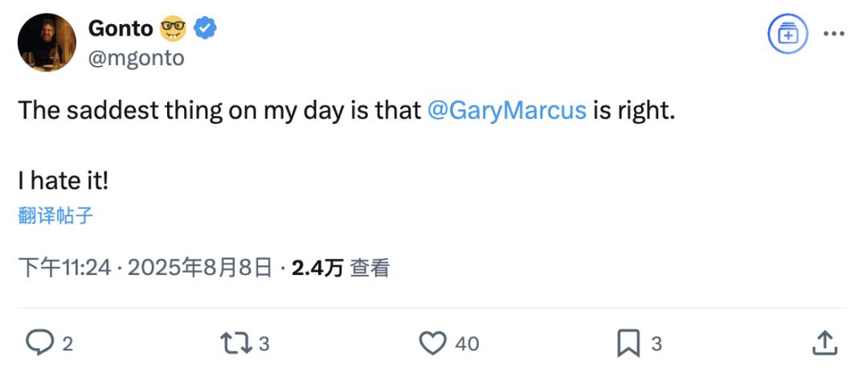Click the 2025年8月8日 date
The width and height of the screenshot is (868, 374).
click(x=200, y=268)
